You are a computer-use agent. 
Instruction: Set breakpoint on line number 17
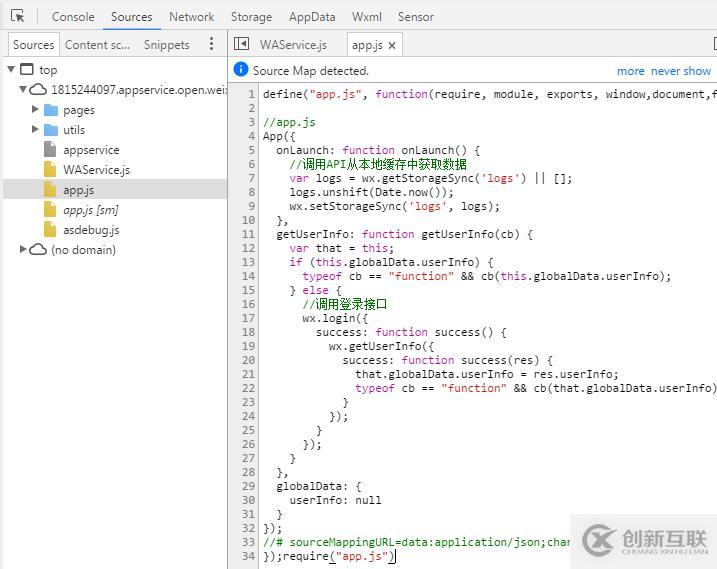pos(248,318)
